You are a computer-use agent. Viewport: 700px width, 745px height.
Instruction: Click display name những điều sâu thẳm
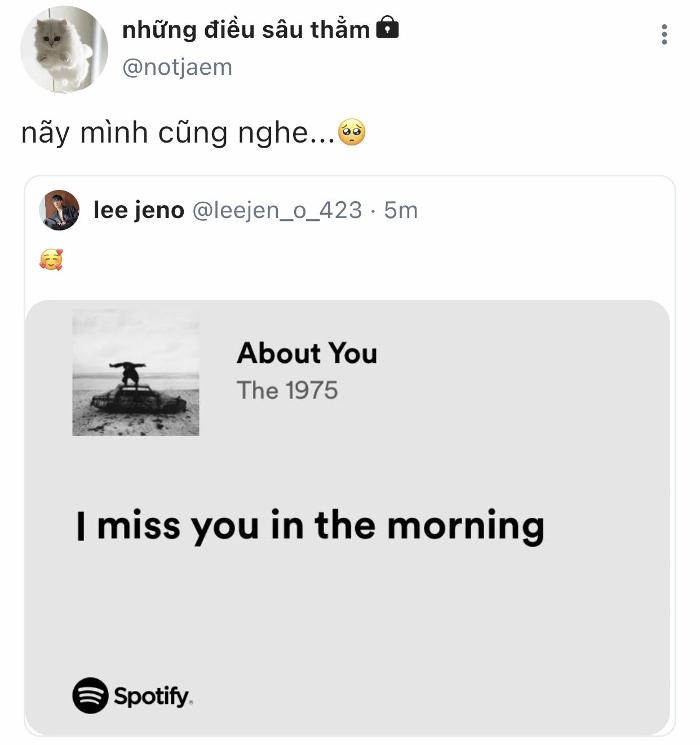point(246,29)
